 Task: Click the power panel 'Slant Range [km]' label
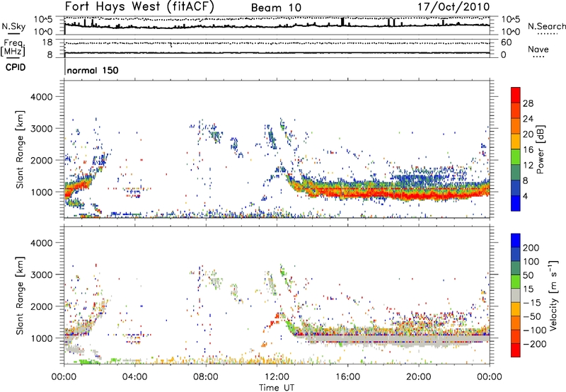[x=20, y=149]
